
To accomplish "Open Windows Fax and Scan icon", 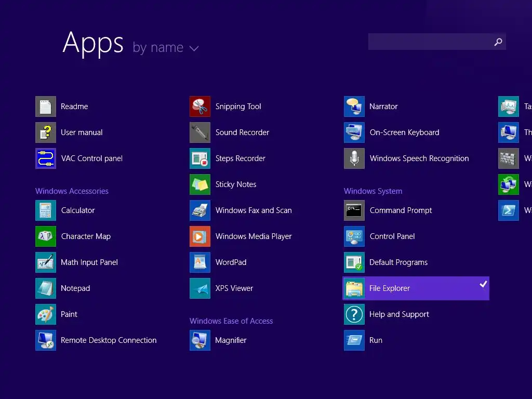I will 200,210.
